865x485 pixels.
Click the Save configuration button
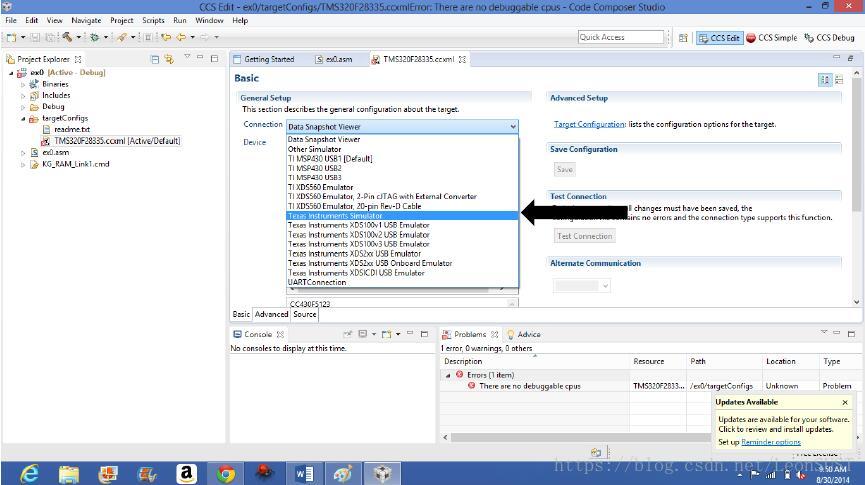pos(564,169)
